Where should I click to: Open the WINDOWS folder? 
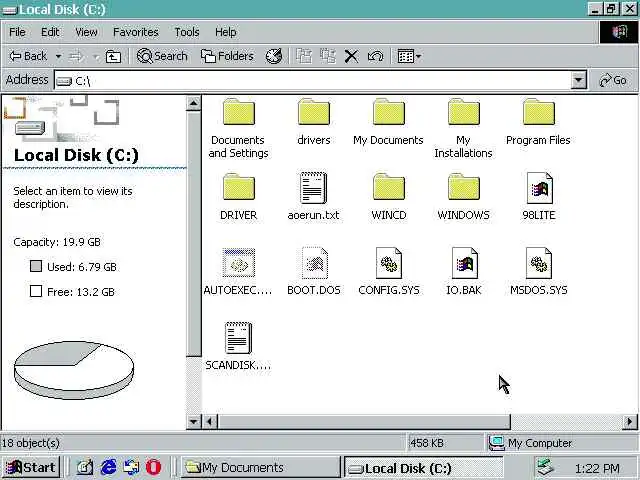click(463, 197)
